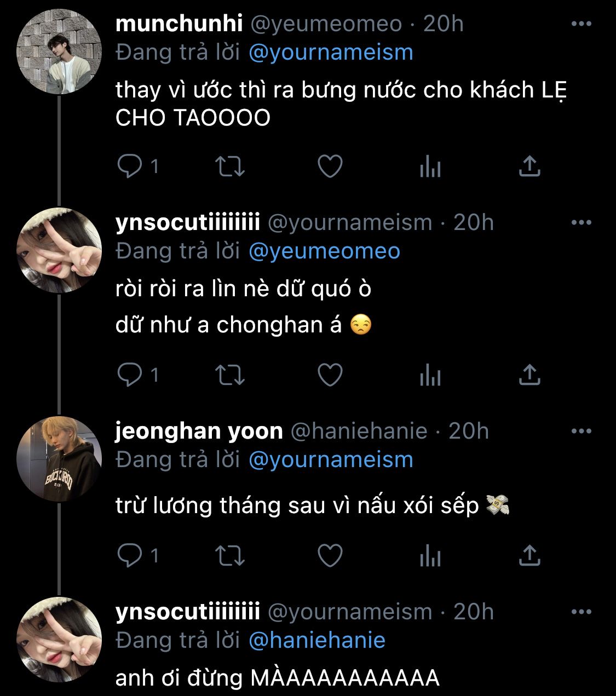
Task: Share munchunhi's tweet
Action: tap(529, 166)
